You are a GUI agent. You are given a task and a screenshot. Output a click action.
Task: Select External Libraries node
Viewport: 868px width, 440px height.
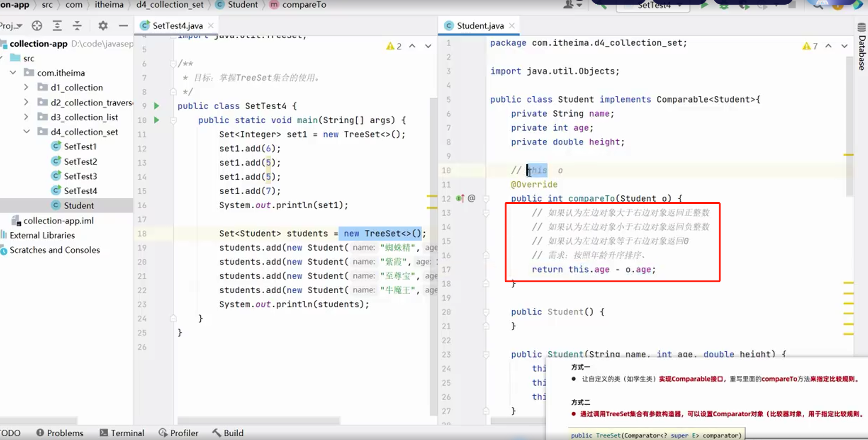point(38,235)
